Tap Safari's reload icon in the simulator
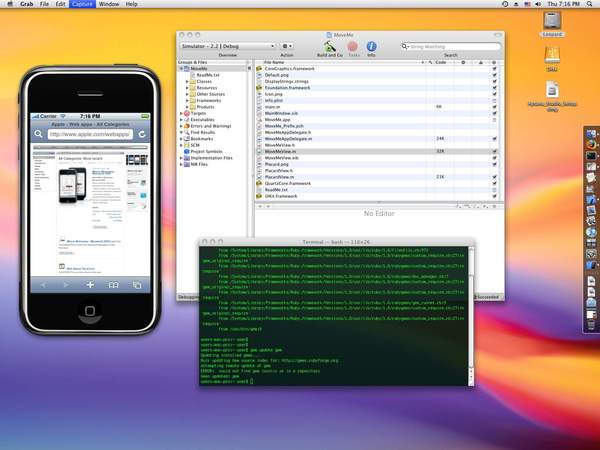This screenshot has width=600, height=450. click(x=142, y=134)
